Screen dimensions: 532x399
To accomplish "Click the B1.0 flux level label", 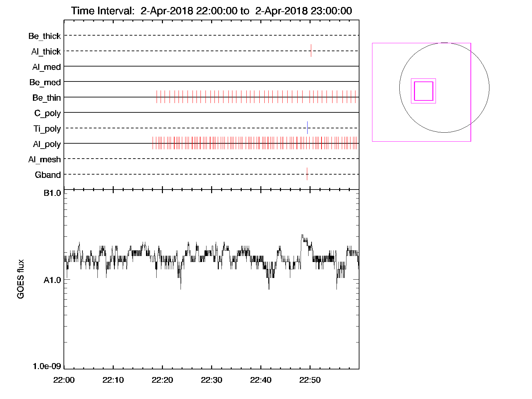I will click(x=52, y=193).
